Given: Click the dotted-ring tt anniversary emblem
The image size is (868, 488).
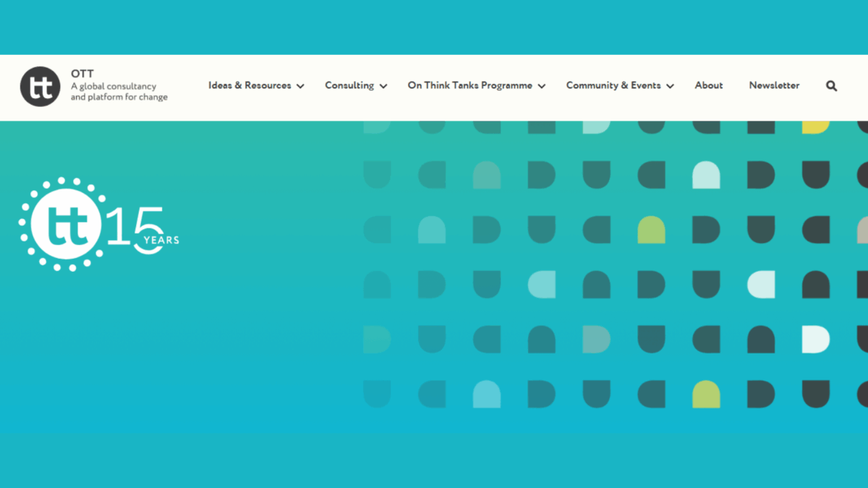Looking at the screenshot, I should point(61,224).
